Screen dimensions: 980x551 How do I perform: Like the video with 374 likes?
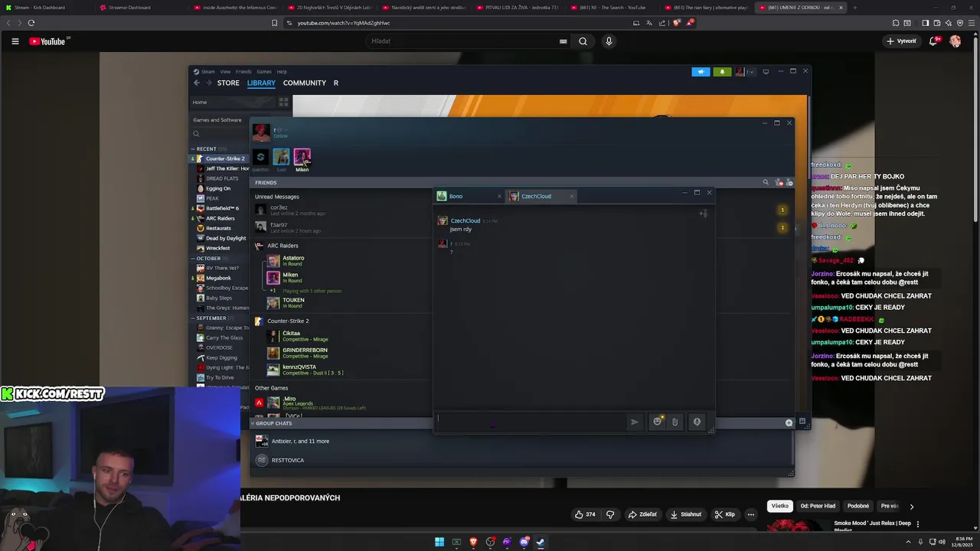(585, 514)
